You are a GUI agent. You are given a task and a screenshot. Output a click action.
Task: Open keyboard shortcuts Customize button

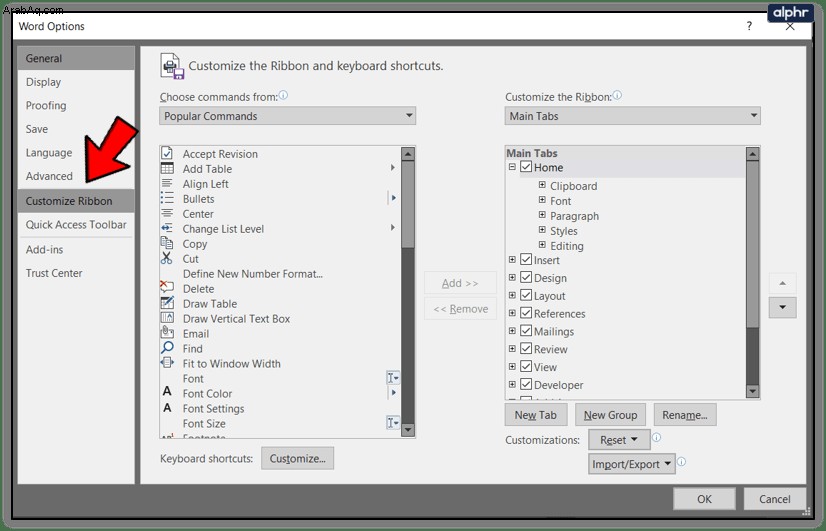(x=298, y=458)
